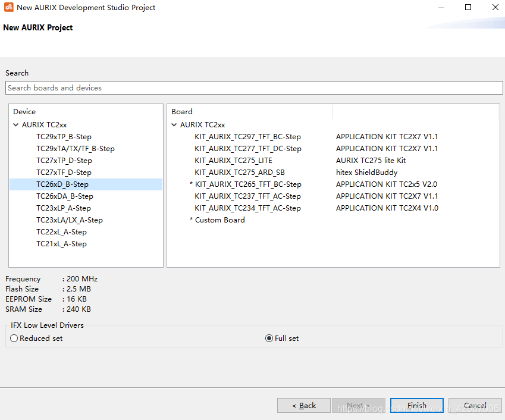
Task: Choose board KIT_AURIX_TC237_TFT_AC-Step
Action: (x=247, y=196)
